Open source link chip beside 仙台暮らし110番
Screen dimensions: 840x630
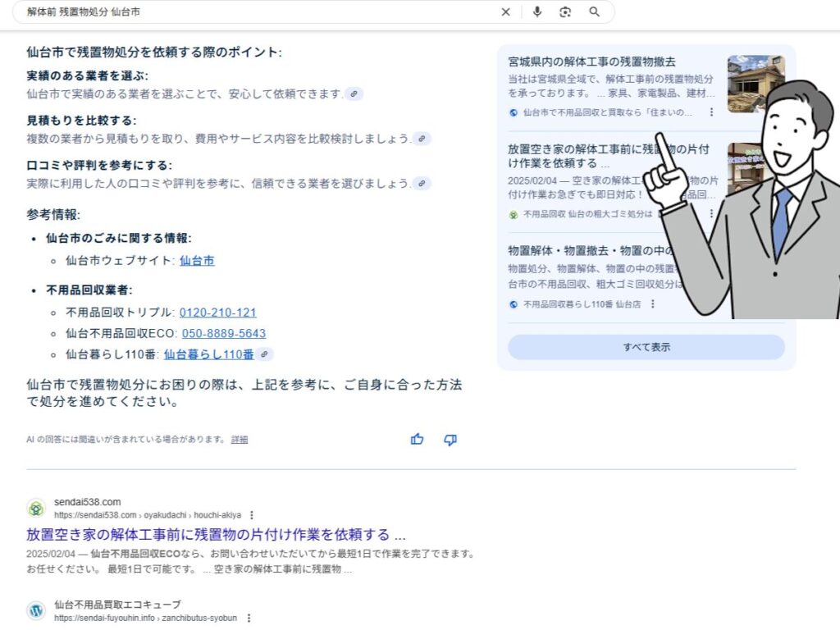pyautogui.click(x=265, y=354)
